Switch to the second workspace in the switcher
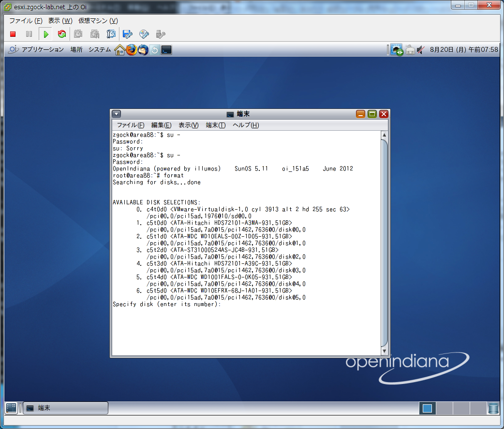The image size is (504, 429). pos(445,408)
